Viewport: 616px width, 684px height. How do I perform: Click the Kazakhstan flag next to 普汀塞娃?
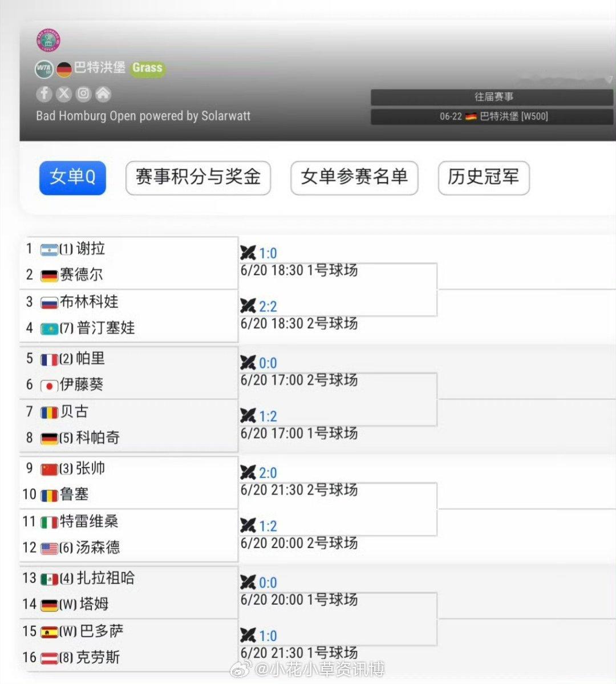[49, 329]
